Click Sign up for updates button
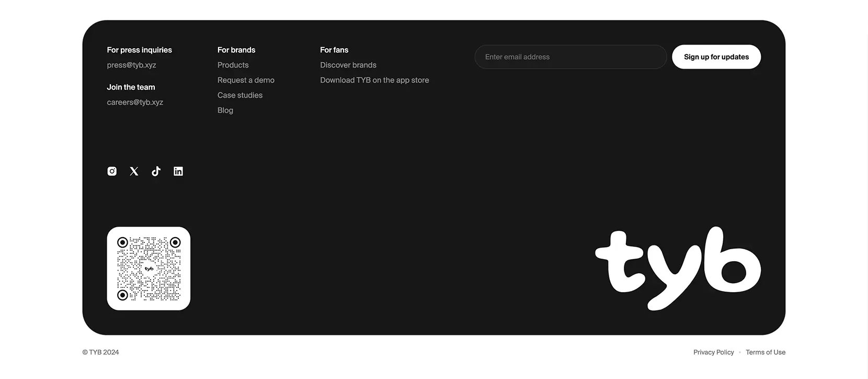The image size is (868, 379). (x=716, y=57)
